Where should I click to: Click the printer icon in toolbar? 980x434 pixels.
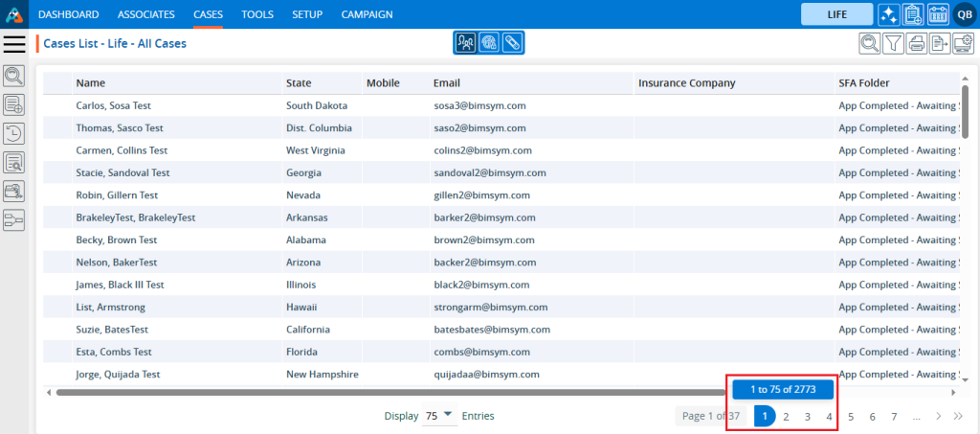click(916, 42)
